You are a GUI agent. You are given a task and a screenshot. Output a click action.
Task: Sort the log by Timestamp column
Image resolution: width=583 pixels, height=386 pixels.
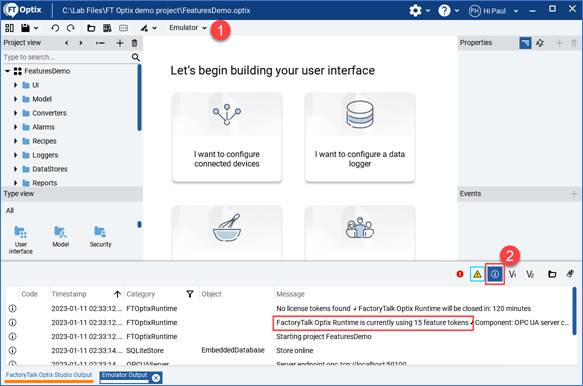86,294
